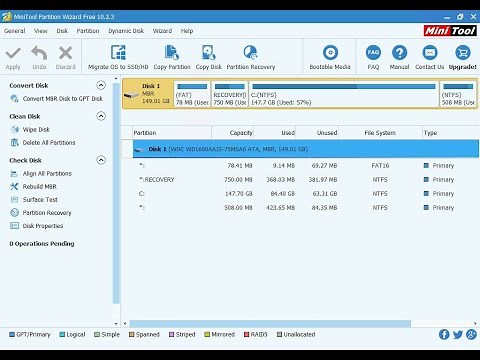Click the Logical legend swatch
Image resolution: width=480 pixels, height=360 pixels.
62,335
